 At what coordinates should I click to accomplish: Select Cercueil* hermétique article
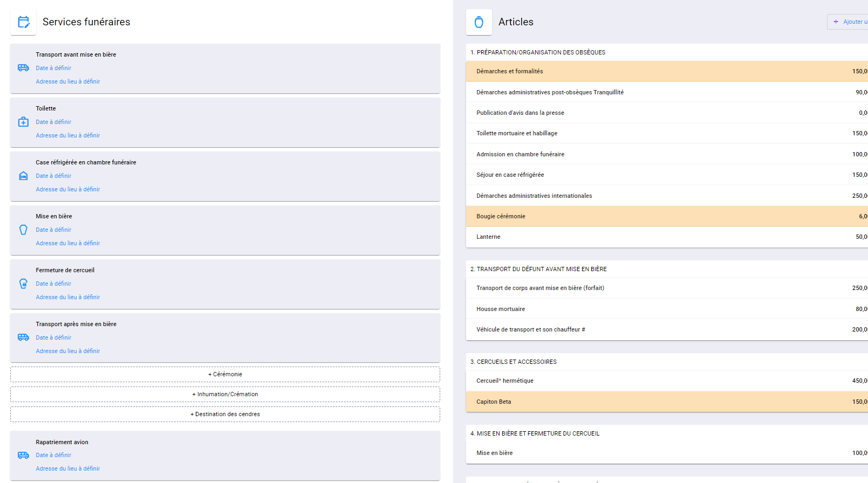[x=667, y=381]
